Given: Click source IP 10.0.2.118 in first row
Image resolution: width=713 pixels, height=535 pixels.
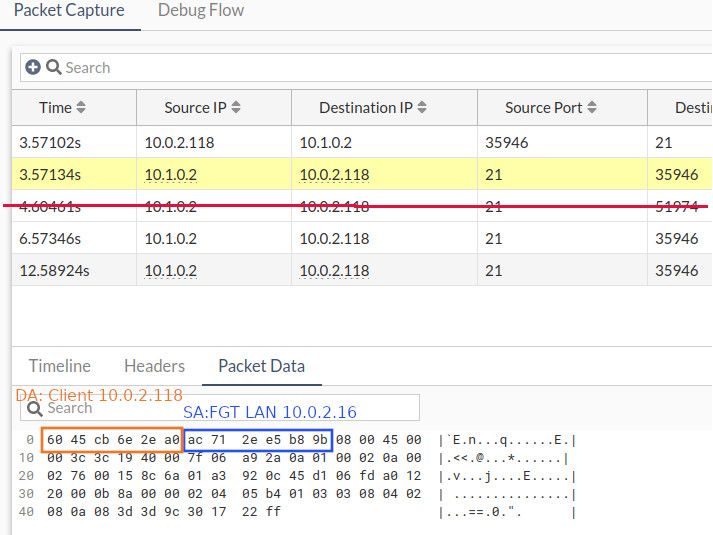Looking at the screenshot, I should tap(179, 143).
